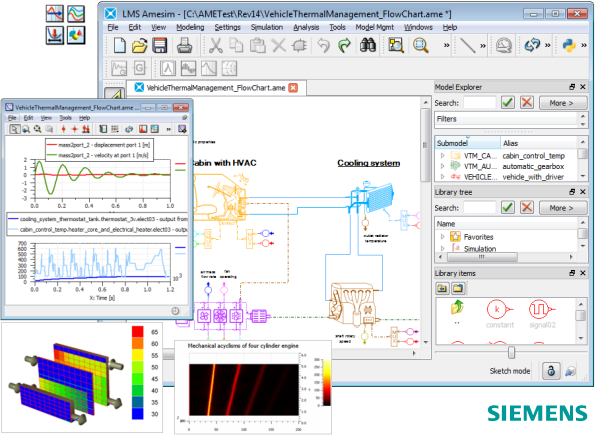
Task: Close the VehicleThermalManagement_FlowChart.ame document tab
Action: tap(293, 88)
